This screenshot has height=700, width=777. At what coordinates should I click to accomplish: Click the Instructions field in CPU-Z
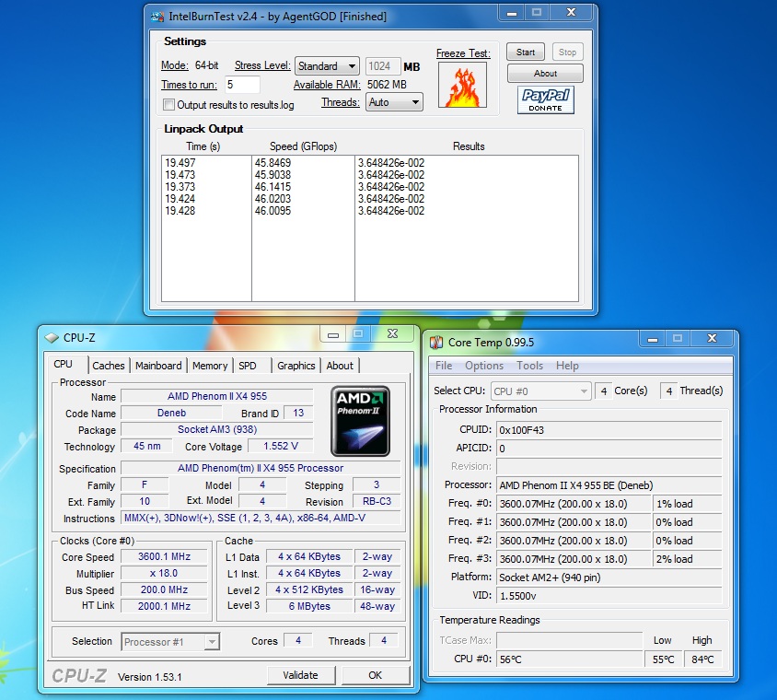click(x=261, y=518)
